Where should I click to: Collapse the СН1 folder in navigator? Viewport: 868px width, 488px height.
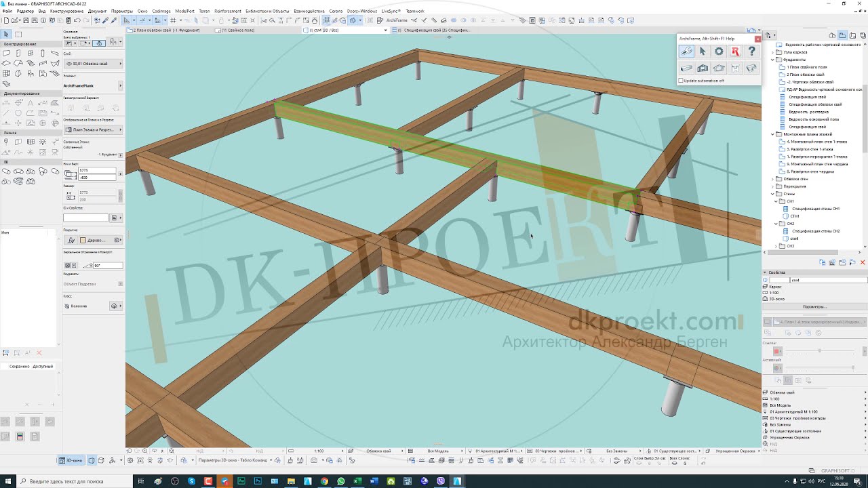(x=775, y=201)
